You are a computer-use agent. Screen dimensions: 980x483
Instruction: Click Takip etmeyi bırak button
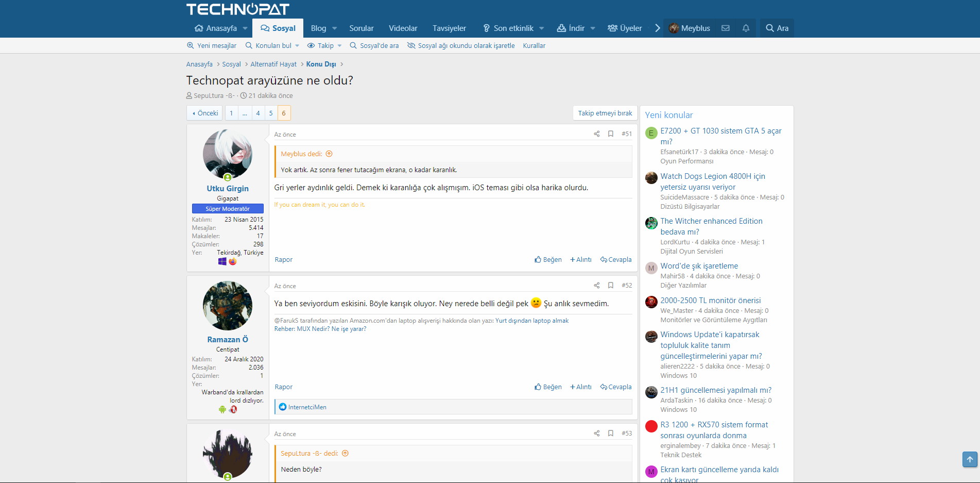pyautogui.click(x=605, y=113)
